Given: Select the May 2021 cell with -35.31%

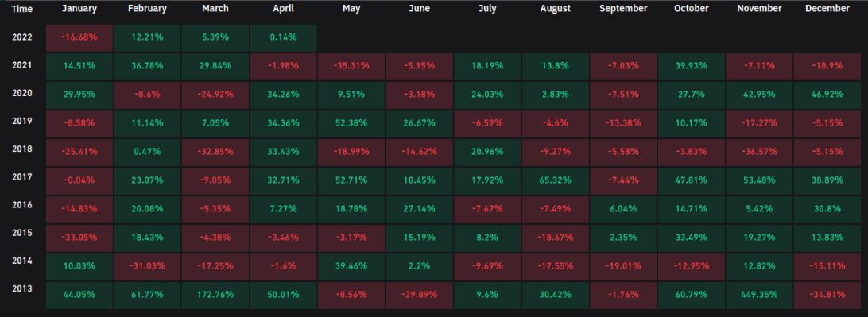Looking at the screenshot, I should [351, 66].
